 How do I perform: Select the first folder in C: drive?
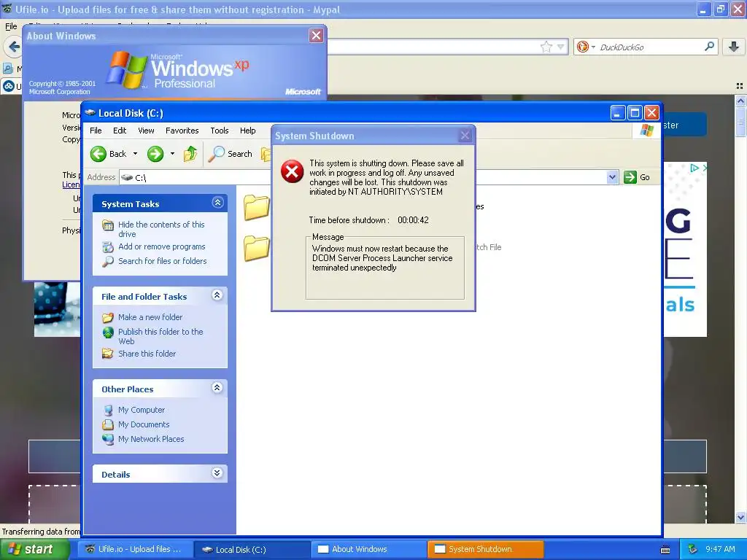click(x=257, y=208)
